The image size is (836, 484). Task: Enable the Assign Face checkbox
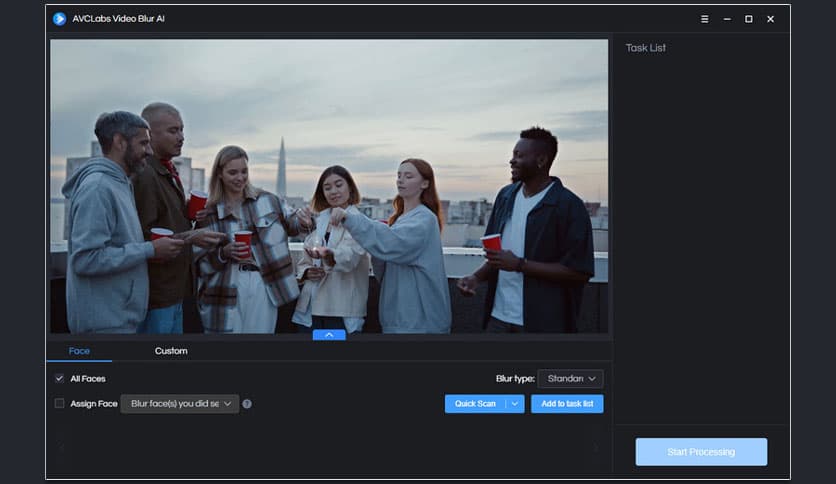click(59, 404)
